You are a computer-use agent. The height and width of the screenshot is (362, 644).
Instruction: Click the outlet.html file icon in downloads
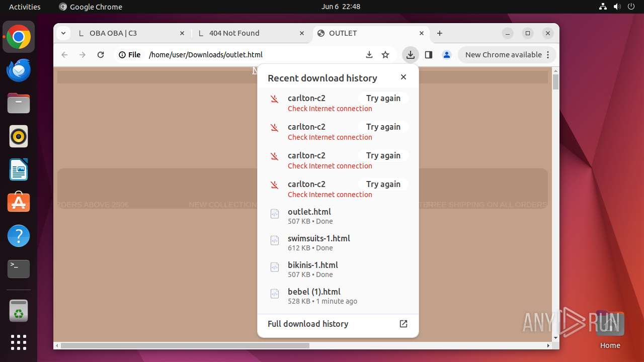pyautogui.click(x=275, y=214)
